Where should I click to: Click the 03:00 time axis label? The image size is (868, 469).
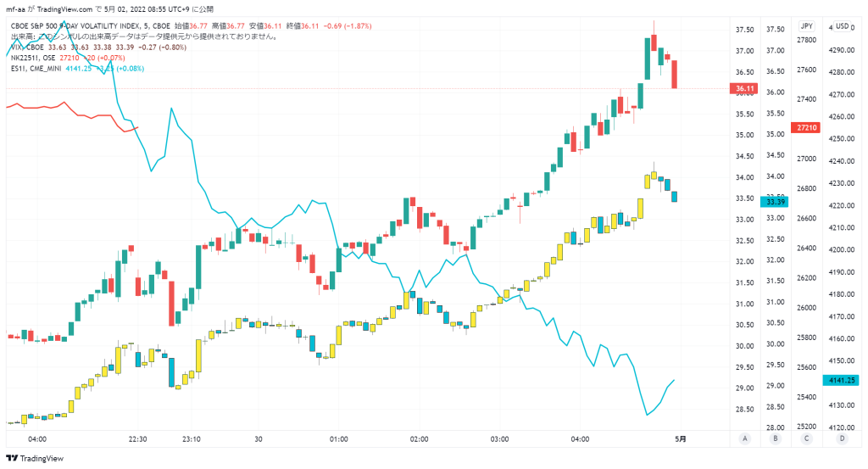(499, 439)
